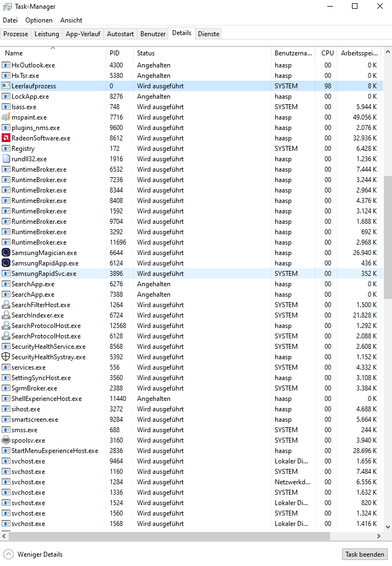The height and width of the screenshot is (566, 392).
Task: Sort by the Status column header
Action: 202,53
